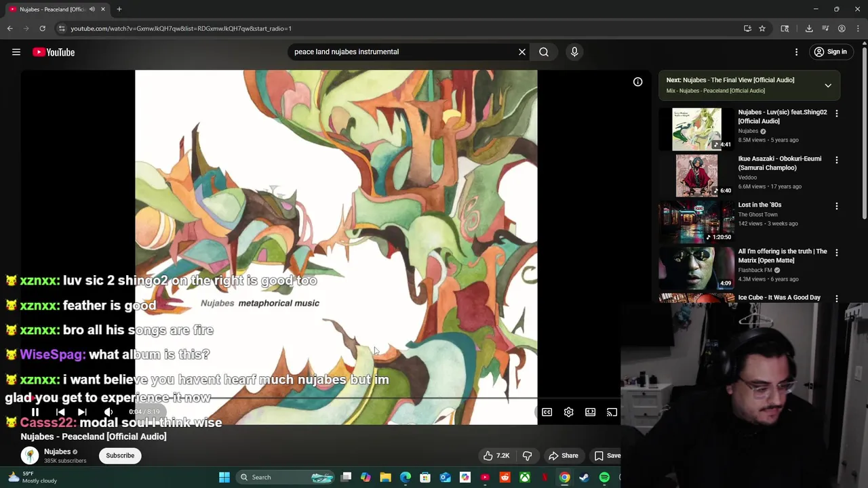Sign in to YouTube

831,52
